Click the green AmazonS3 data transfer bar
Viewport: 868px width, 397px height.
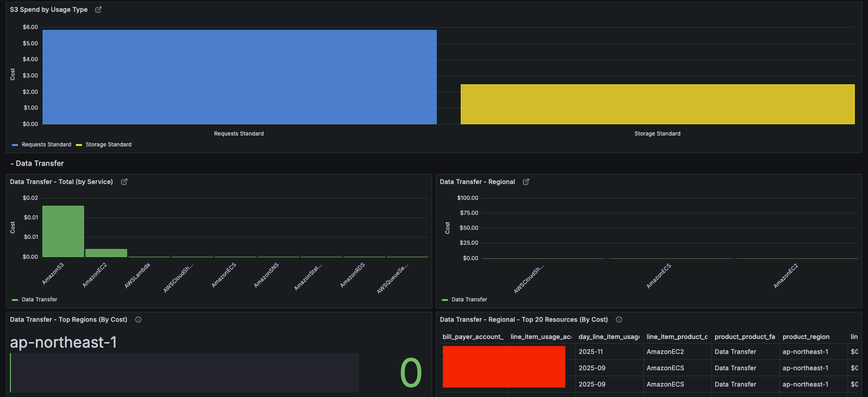click(x=63, y=231)
